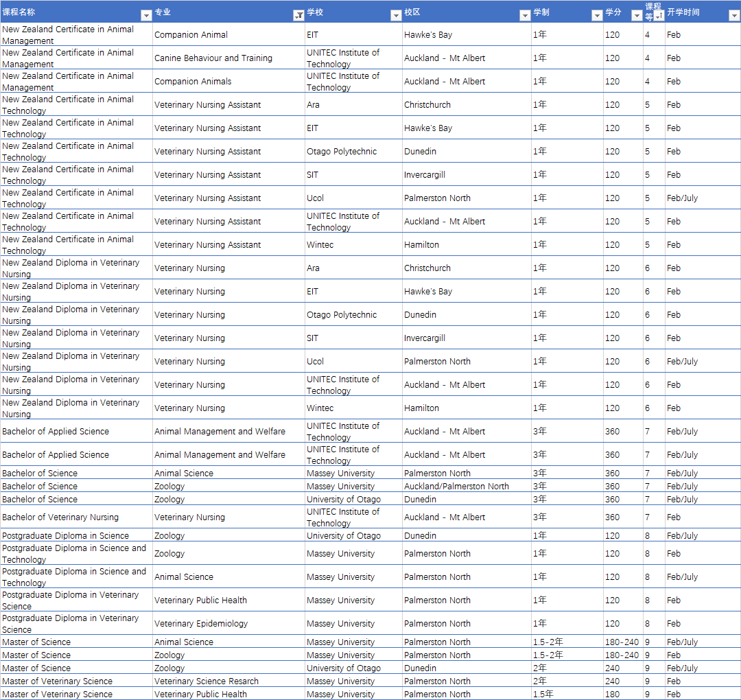Open the 学分 column filter dropdown

pyautogui.click(x=637, y=16)
